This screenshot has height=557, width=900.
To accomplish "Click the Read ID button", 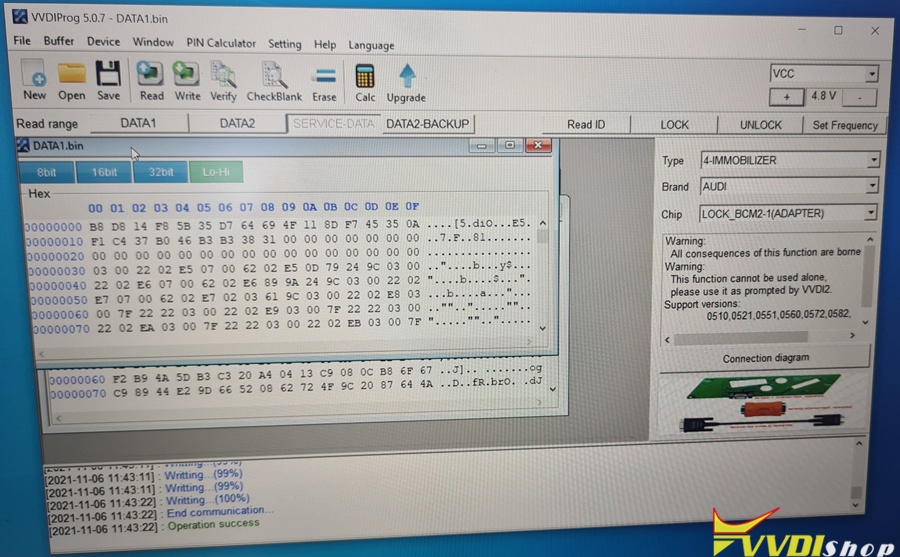I will (586, 125).
